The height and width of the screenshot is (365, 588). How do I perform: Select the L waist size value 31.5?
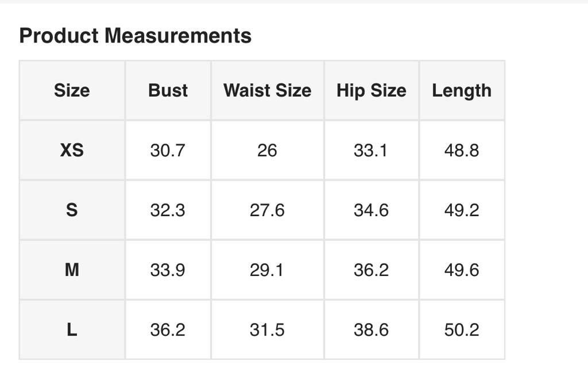[x=267, y=329]
